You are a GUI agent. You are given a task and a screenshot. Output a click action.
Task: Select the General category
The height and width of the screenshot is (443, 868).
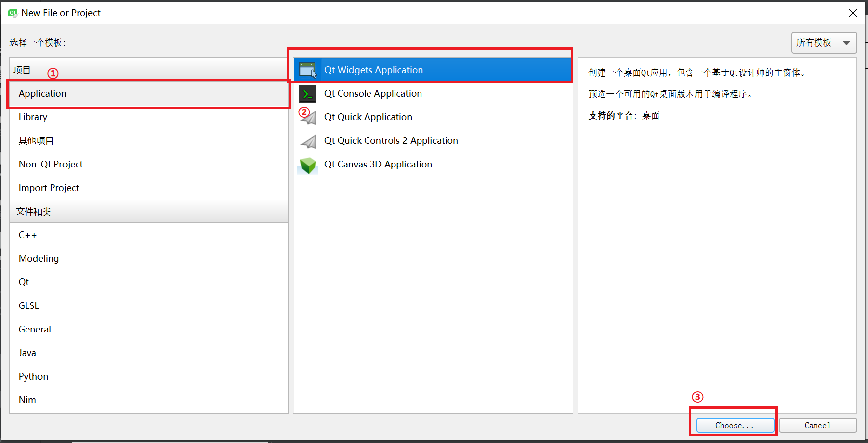[x=149, y=330]
